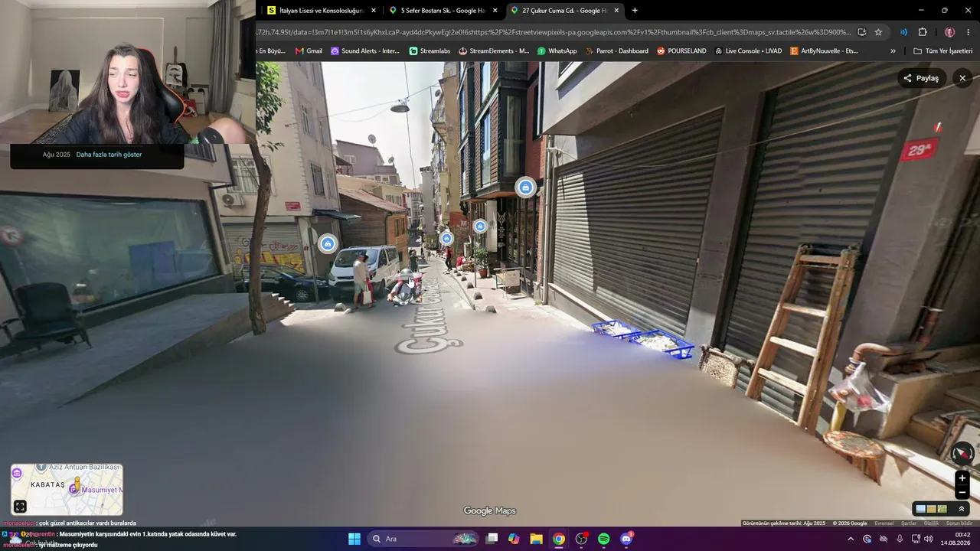Zoom out with the minus button

(x=962, y=492)
